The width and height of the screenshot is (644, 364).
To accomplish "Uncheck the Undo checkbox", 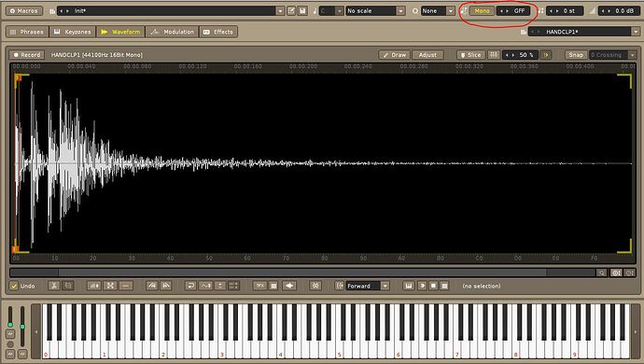I will tap(14, 286).
